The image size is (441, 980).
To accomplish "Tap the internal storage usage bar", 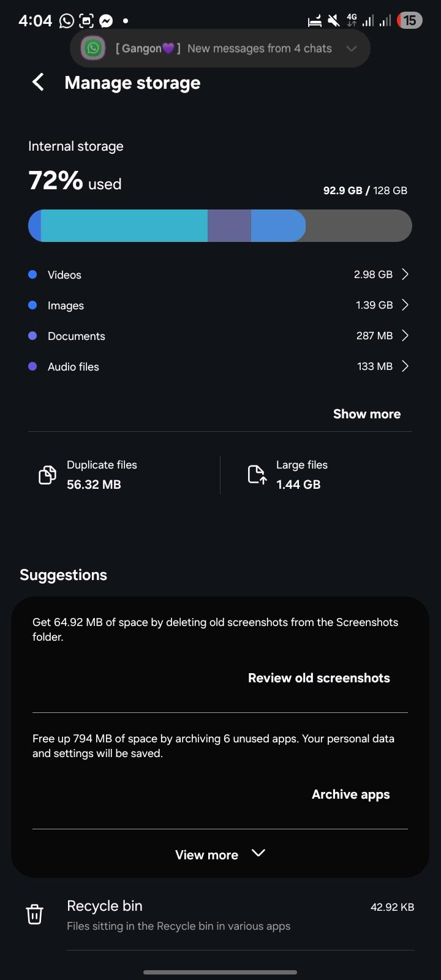I will point(220,225).
